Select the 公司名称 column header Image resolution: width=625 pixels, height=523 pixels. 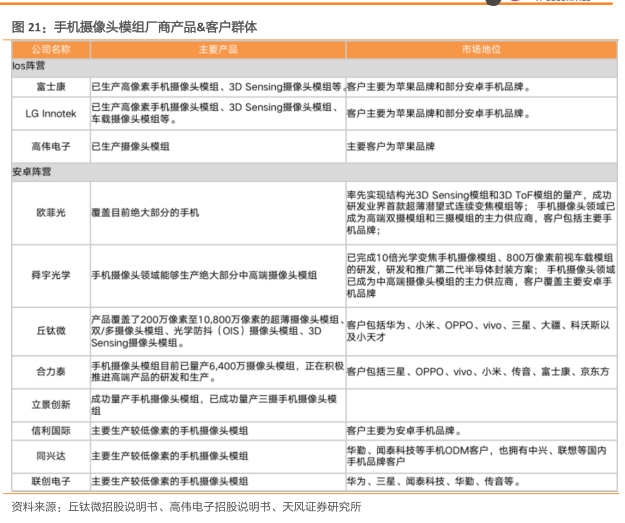click(50, 48)
